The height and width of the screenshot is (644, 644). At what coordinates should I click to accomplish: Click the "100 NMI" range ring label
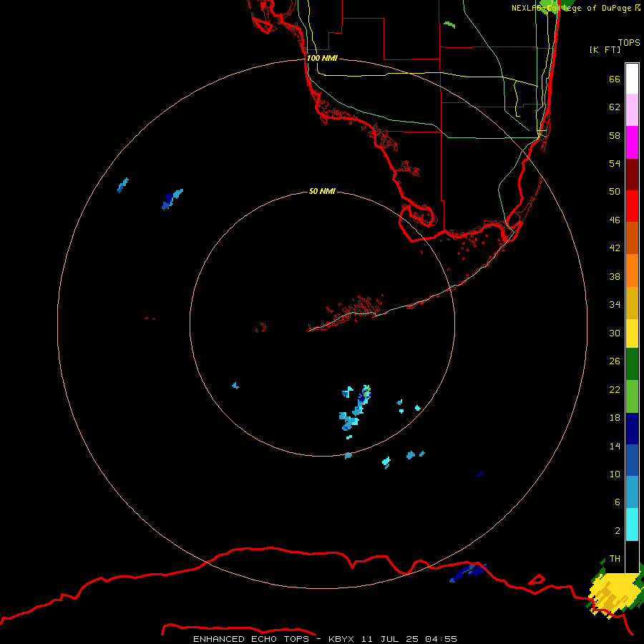click(x=322, y=59)
